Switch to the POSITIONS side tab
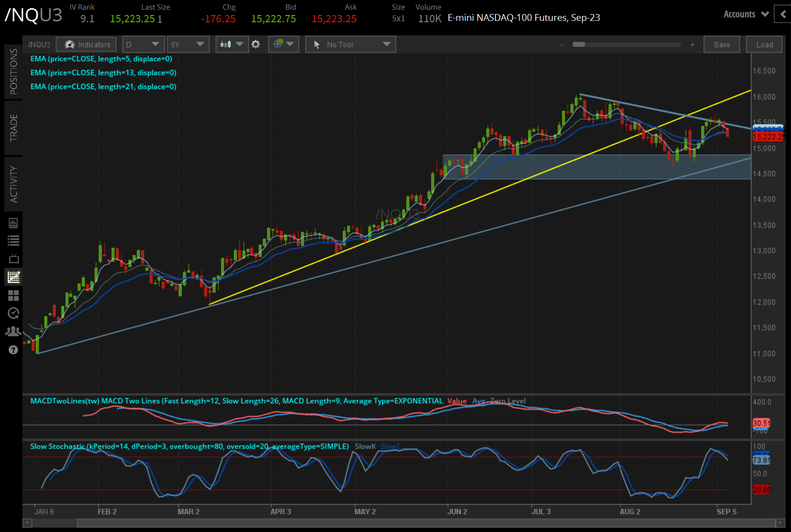 click(13, 72)
